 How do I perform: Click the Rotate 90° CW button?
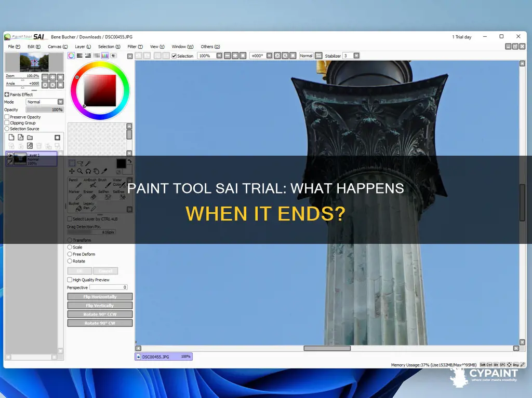[x=100, y=323]
